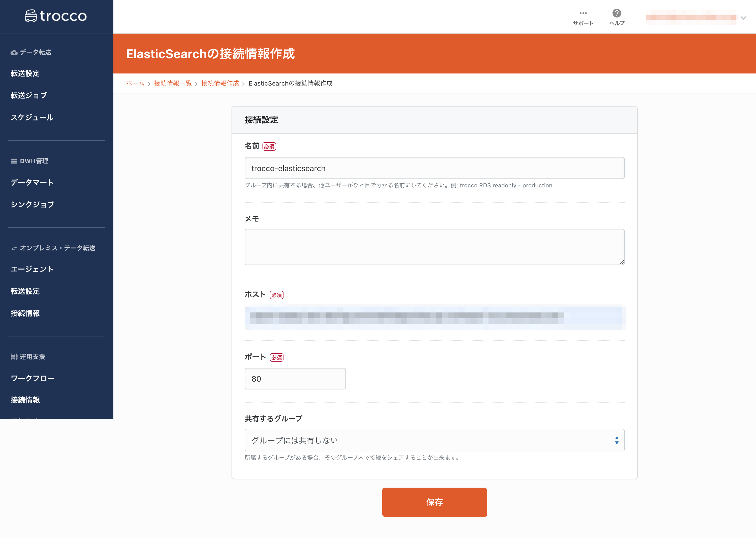
Task: Focus the ポート input with 80
Action: [295, 379]
